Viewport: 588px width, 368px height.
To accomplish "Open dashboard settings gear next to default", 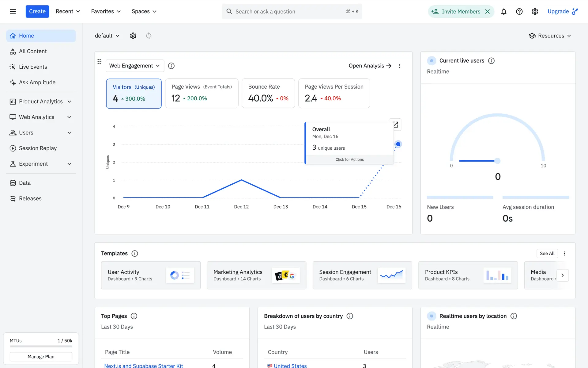I will (133, 36).
